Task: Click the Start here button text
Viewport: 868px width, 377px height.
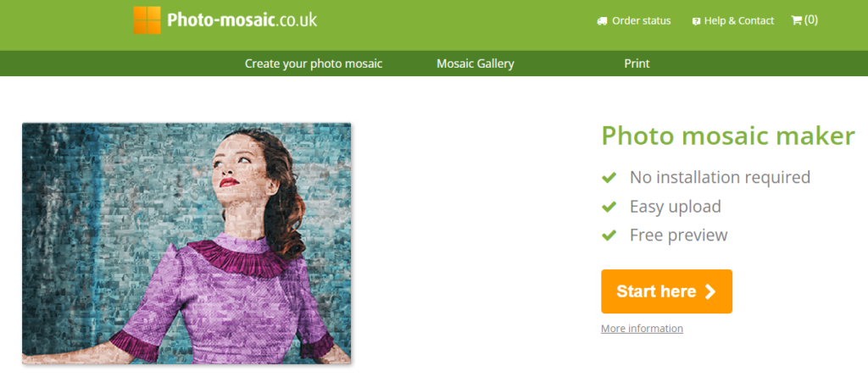Action: pyautogui.click(x=657, y=291)
